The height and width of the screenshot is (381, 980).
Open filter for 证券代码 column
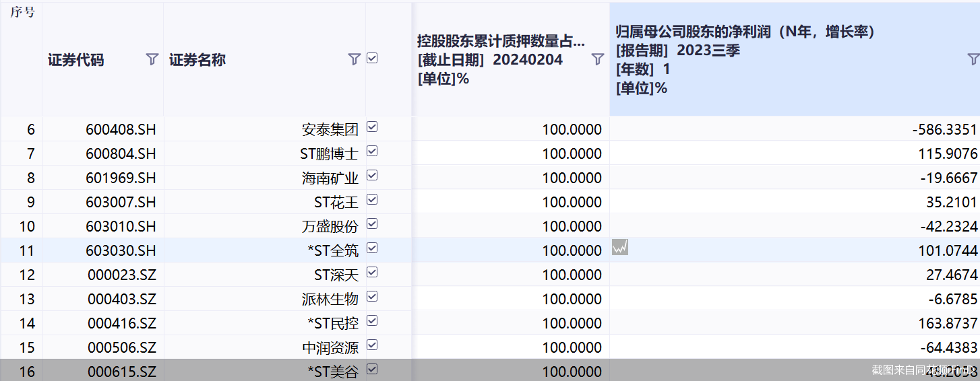coord(152,59)
